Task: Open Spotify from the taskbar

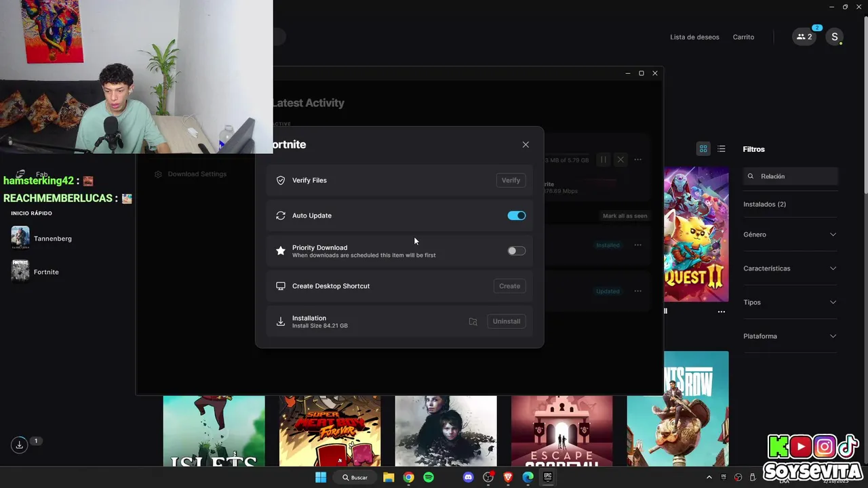Action: click(x=429, y=477)
